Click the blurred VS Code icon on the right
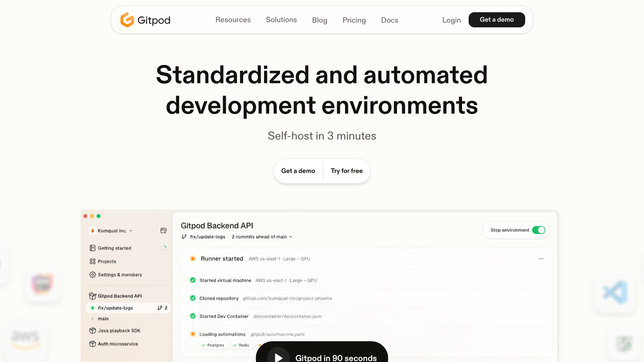Screen dimensions: 644x362 615,292
